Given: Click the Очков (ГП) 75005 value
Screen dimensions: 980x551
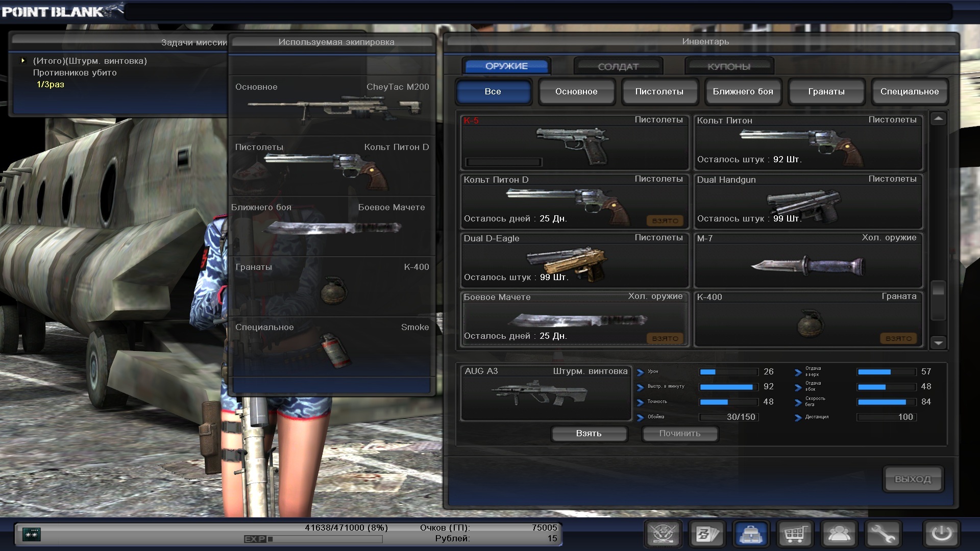Looking at the screenshot, I should tap(544, 528).
